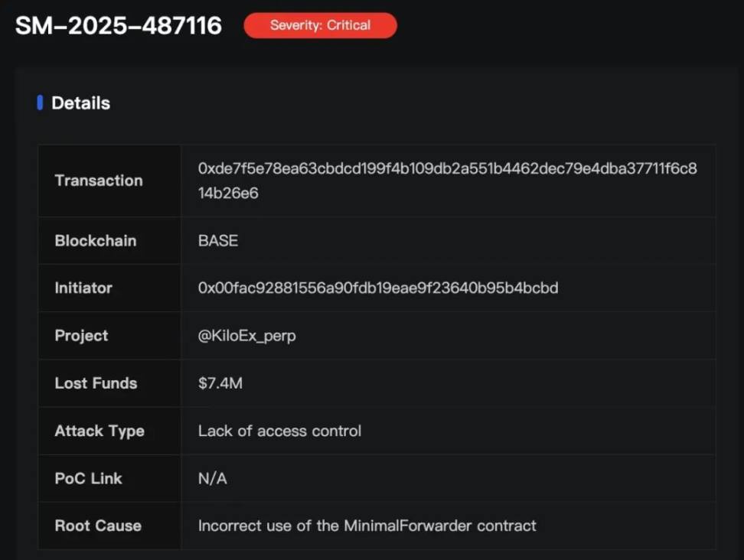Image resolution: width=744 pixels, height=560 pixels.
Task: Open the transaction hash starting 0xde7f5e78
Action: tap(448, 181)
